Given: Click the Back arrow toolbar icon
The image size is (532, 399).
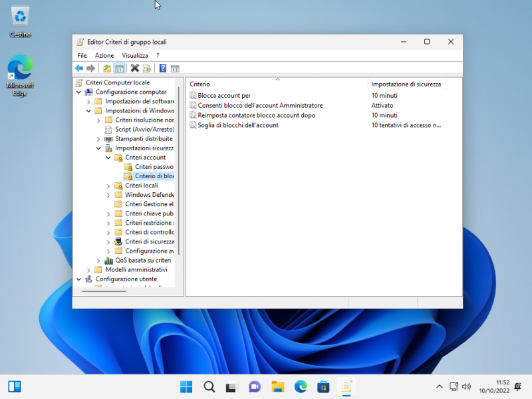Looking at the screenshot, I should tap(79, 68).
